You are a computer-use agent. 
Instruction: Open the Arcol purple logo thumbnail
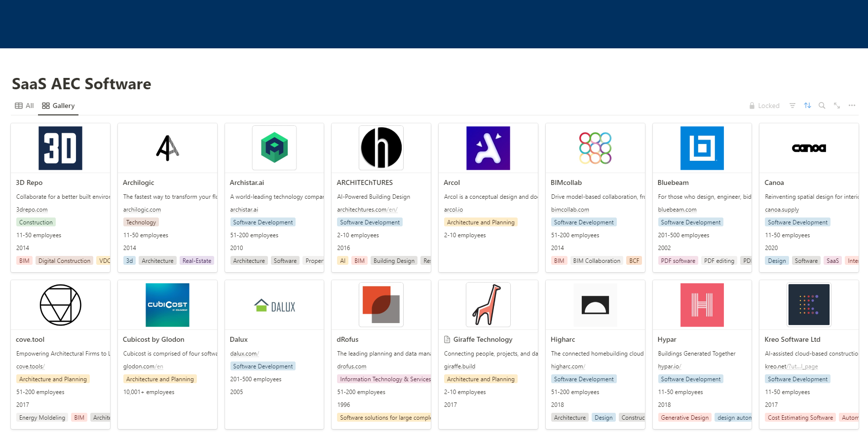point(488,148)
